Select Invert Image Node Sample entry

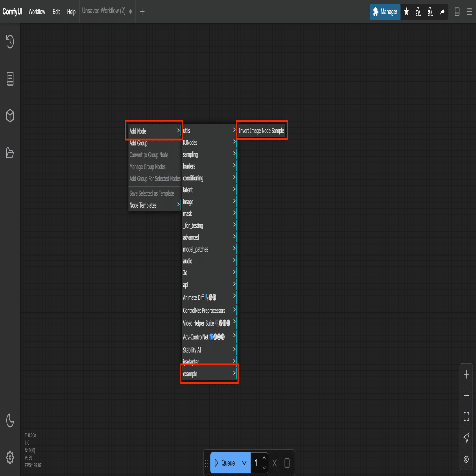[x=261, y=131]
